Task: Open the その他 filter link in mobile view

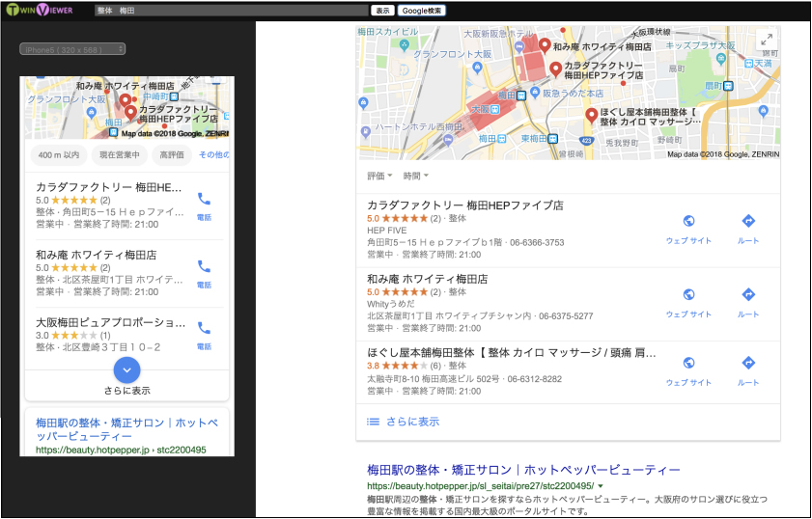Action: [214, 154]
